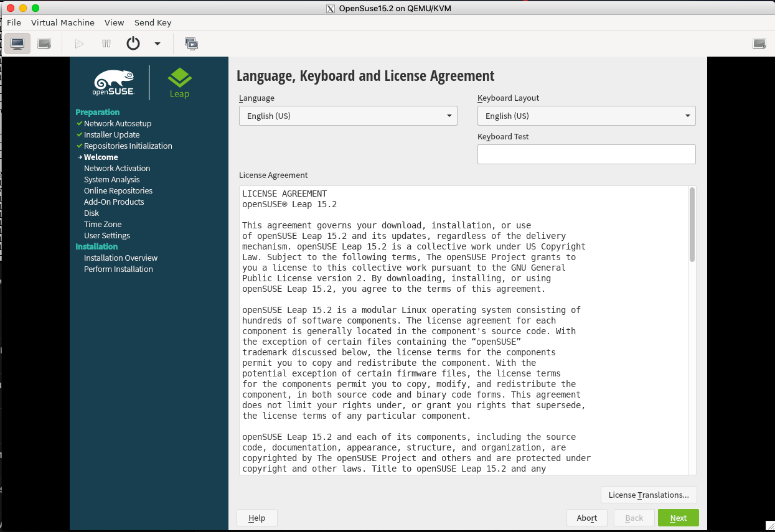Switch to fullscreen via the toolbar's far-right icon
Screen dimensions: 775x532
759,44
